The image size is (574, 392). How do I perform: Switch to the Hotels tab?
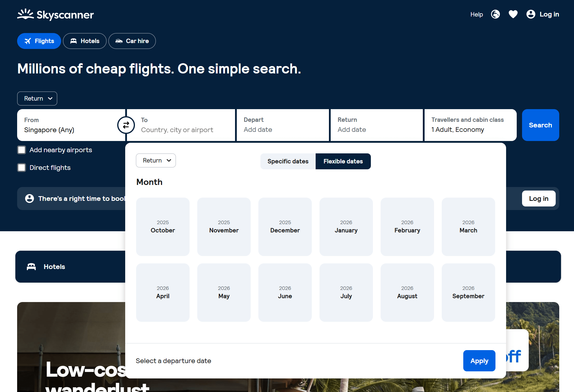85,41
